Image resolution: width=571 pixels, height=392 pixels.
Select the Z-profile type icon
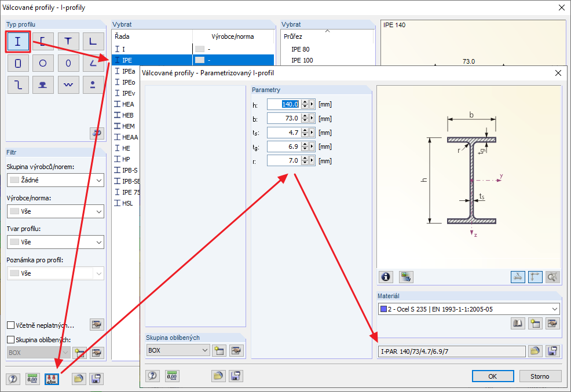click(17, 85)
